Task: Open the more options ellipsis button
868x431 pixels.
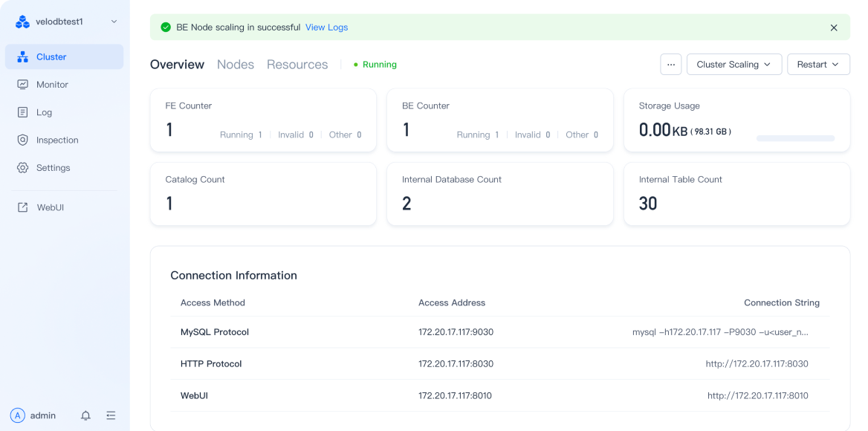Action: 671,64
